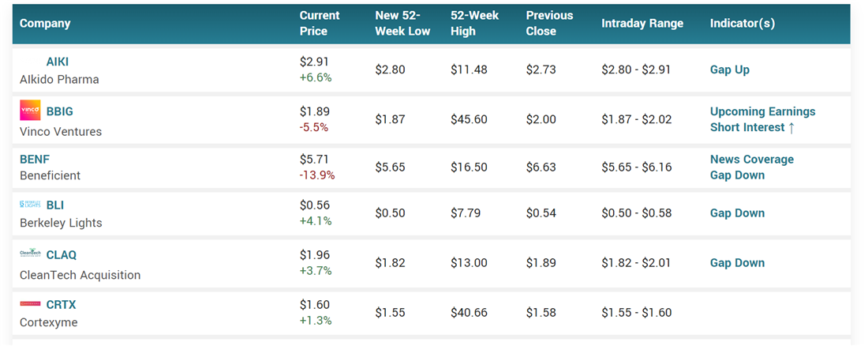
Task: Sort by the Company column header
Action: point(45,24)
